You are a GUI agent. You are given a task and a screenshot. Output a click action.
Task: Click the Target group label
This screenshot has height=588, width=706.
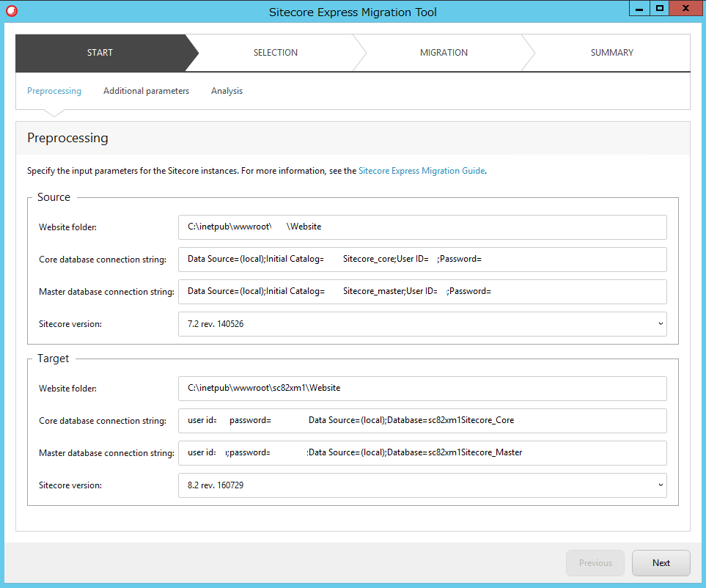53,359
